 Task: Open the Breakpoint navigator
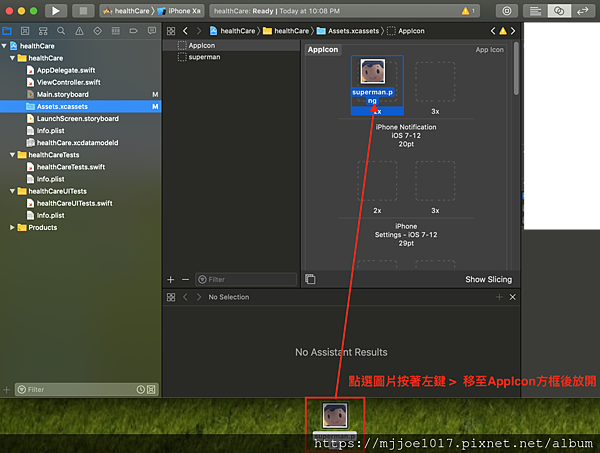(134, 31)
